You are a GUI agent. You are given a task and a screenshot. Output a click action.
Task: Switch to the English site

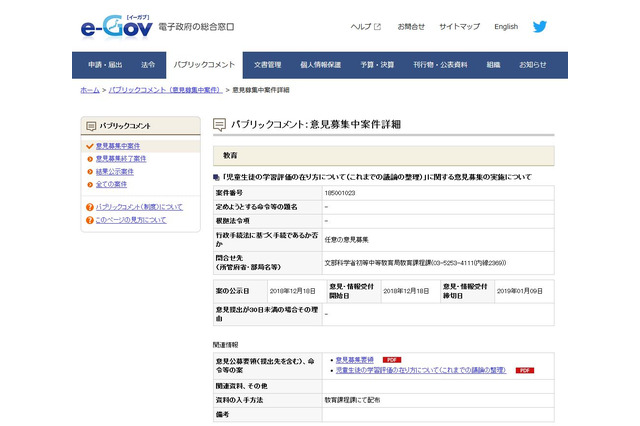506,27
